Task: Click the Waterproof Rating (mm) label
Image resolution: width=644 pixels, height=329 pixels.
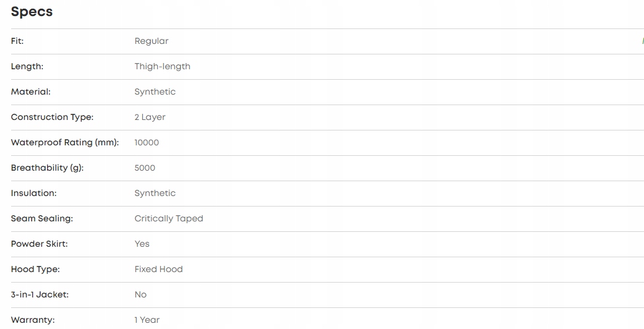Action: click(x=64, y=142)
